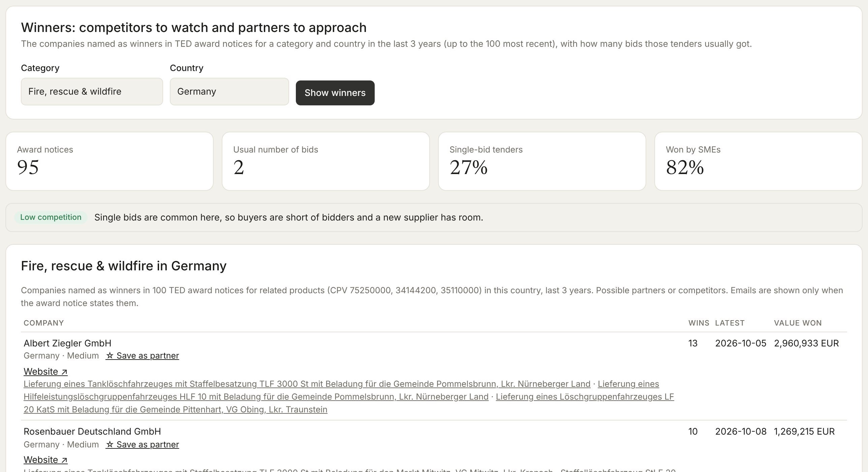Click the 2026-10-05 latest date cell
Viewport: 868px width, 472px height.
click(741, 343)
